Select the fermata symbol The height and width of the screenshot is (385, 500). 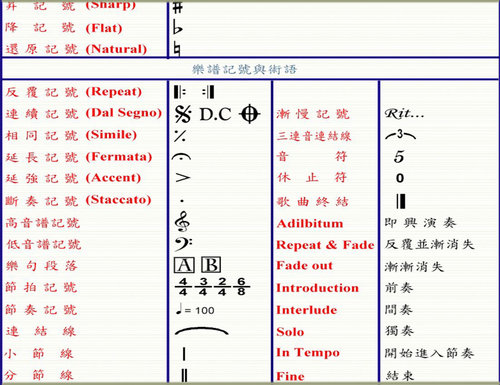point(181,157)
